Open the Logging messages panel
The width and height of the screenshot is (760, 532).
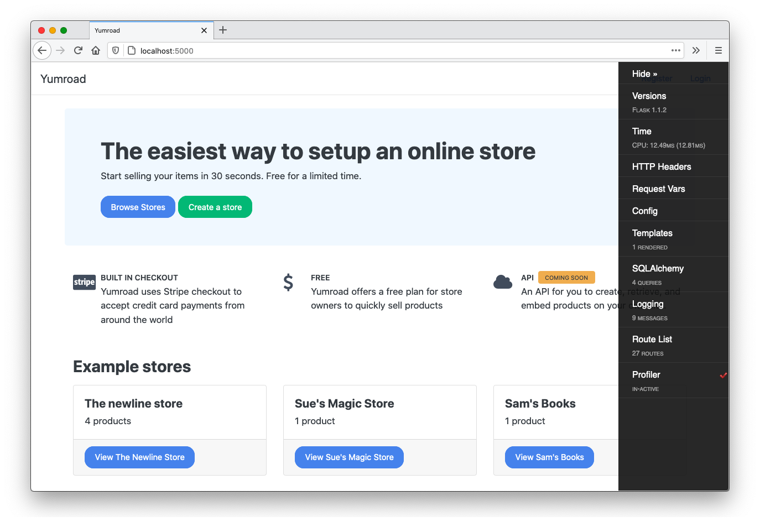click(673, 310)
